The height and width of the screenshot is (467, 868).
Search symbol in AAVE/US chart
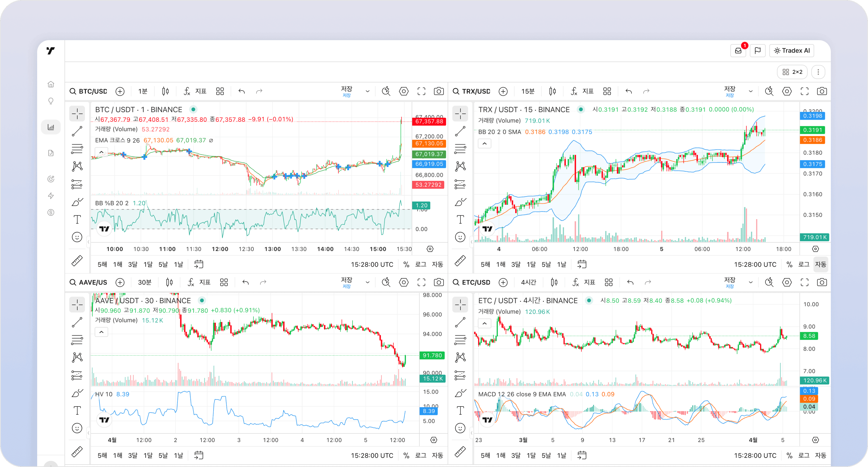[89, 282]
